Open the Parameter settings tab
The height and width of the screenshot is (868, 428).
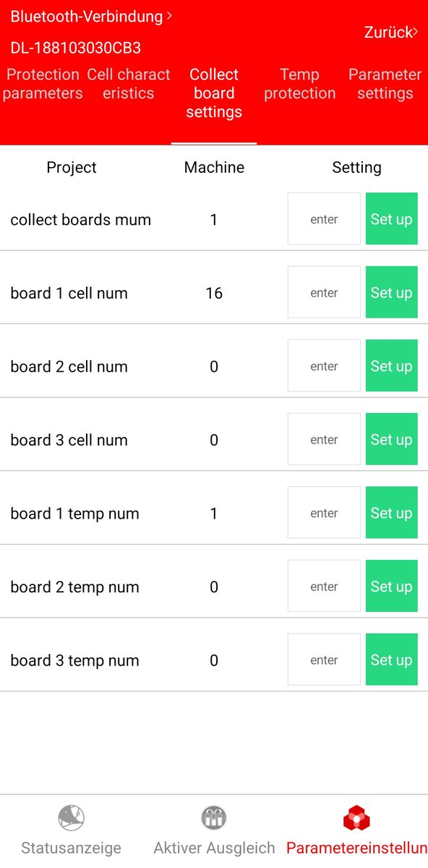coord(385,84)
